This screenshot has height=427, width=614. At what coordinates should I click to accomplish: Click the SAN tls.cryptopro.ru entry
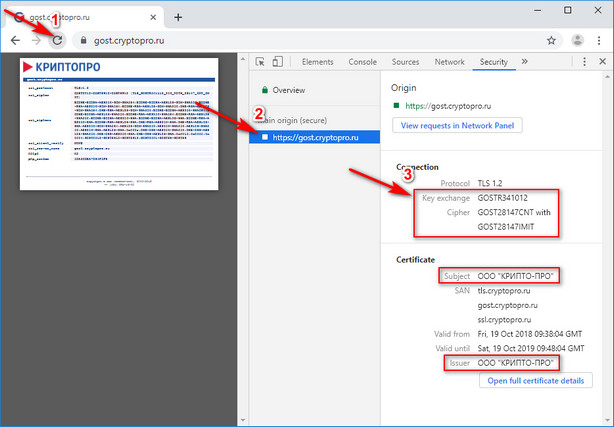504,291
